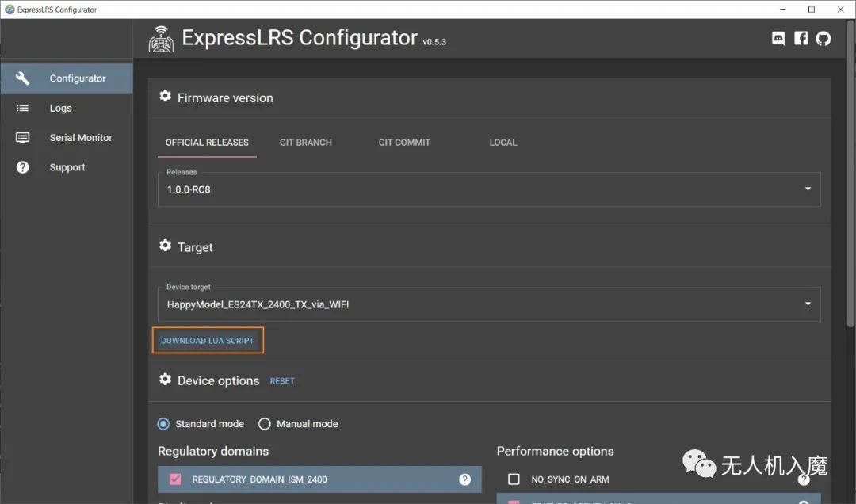Image resolution: width=856 pixels, height=504 pixels.
Task: Open the Facebook page icon
Action: (801, 38)
